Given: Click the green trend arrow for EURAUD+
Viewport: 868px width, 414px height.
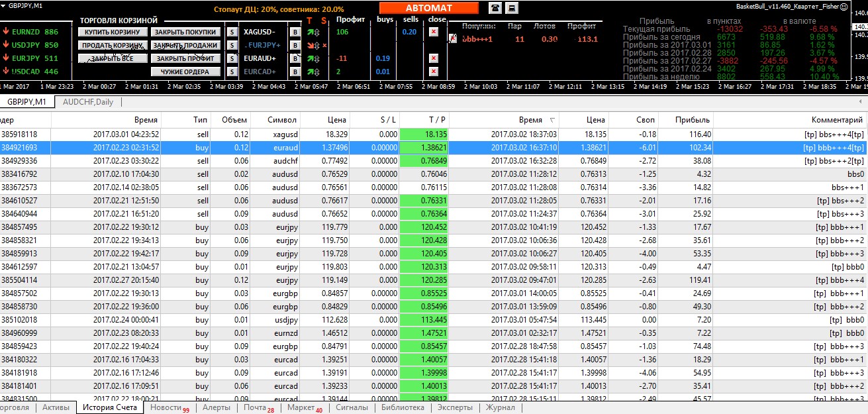Looking at the screenshot, I should click(312, 58).
